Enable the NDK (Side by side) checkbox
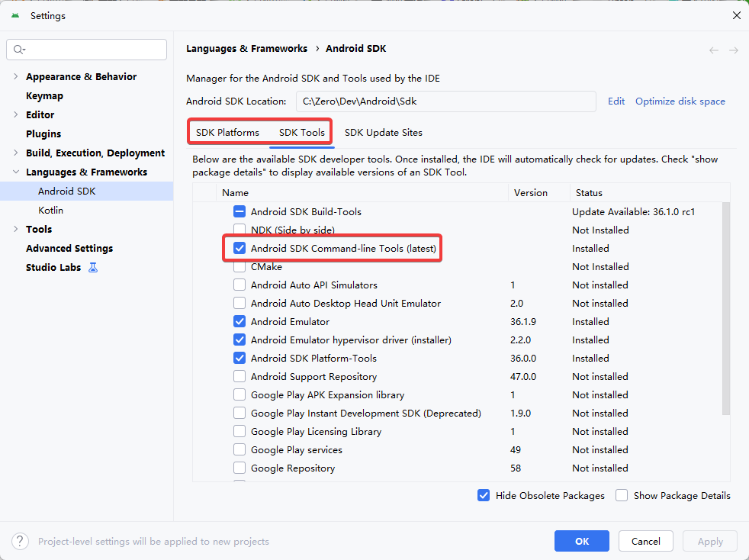The width and height of the screenshot is (749, 560). 239,230
